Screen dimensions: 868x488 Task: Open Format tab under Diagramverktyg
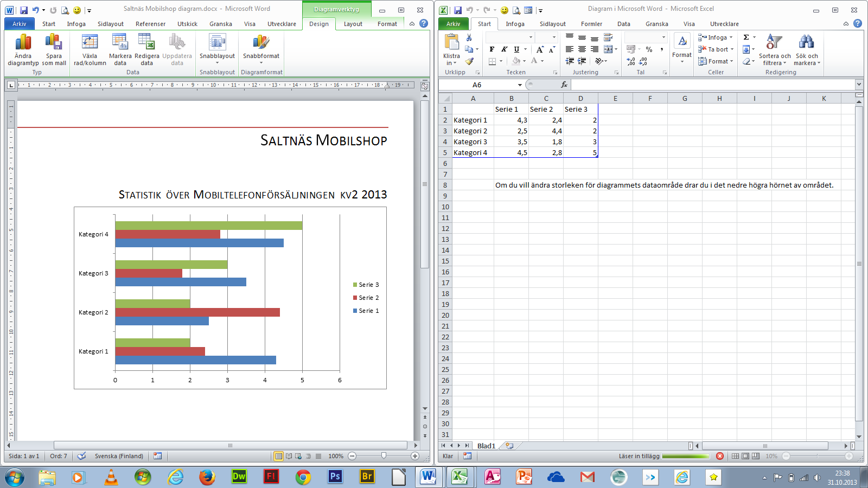(387, 24)
